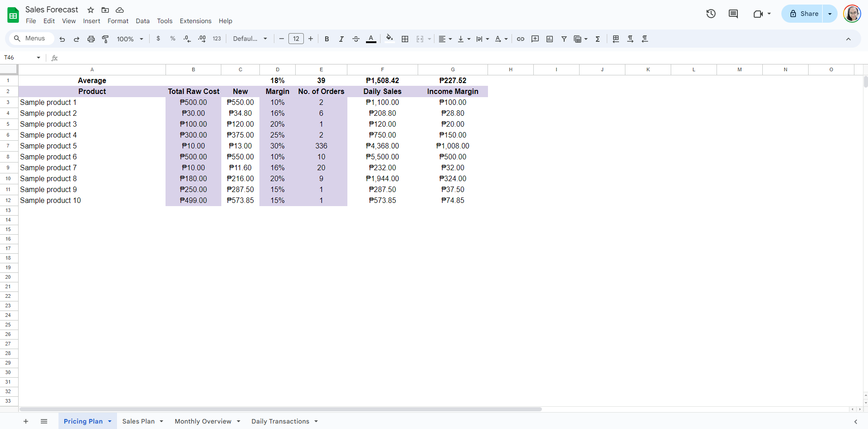Click the Share button

[802, 14]
